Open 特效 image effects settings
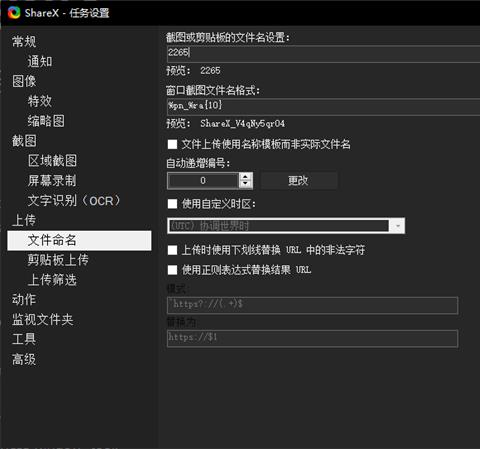The width and height of the screenshot is (480, 449). click(40, 101)
